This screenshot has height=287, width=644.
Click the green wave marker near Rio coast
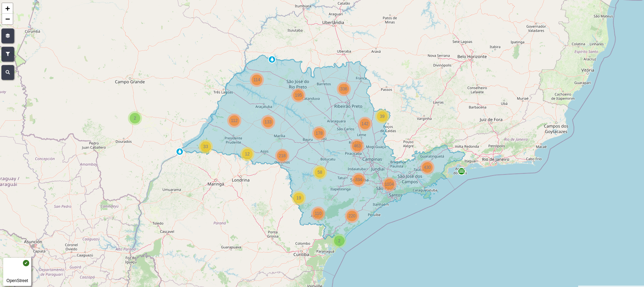point(462,171)
